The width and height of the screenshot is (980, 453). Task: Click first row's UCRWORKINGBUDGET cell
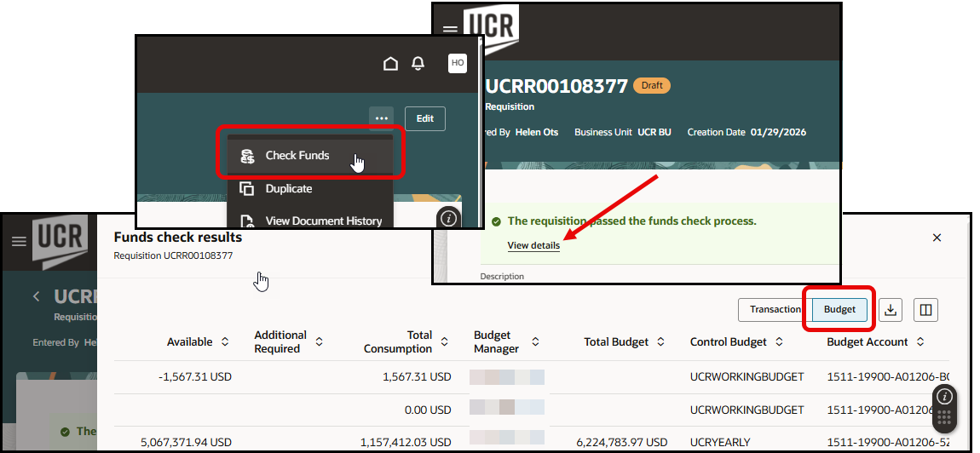[x=747, y=376]
